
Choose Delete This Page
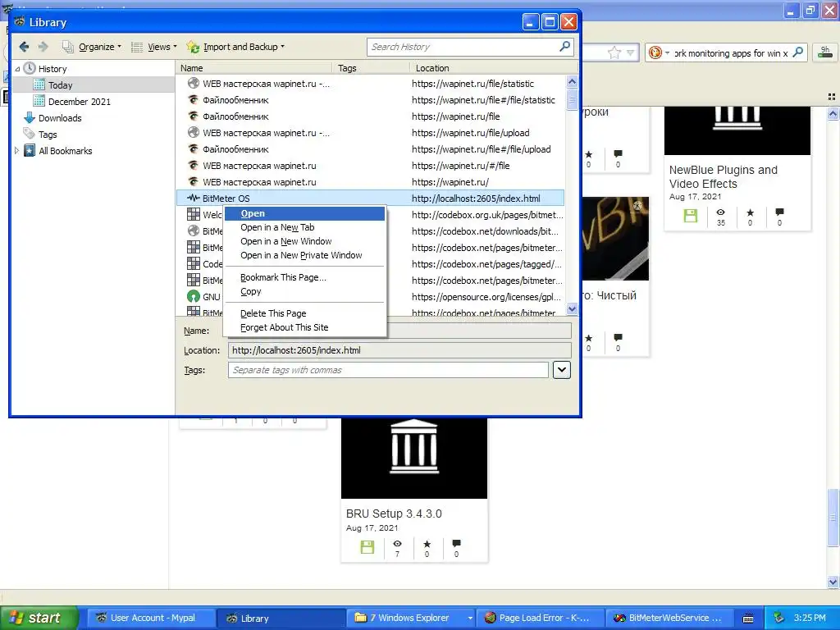(305, 313)
